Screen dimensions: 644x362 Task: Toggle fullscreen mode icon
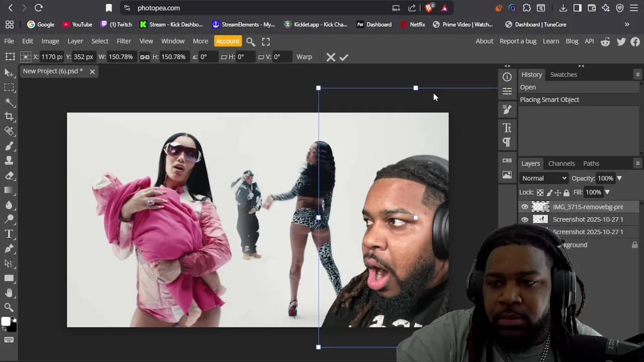click(x=266, y=41)
